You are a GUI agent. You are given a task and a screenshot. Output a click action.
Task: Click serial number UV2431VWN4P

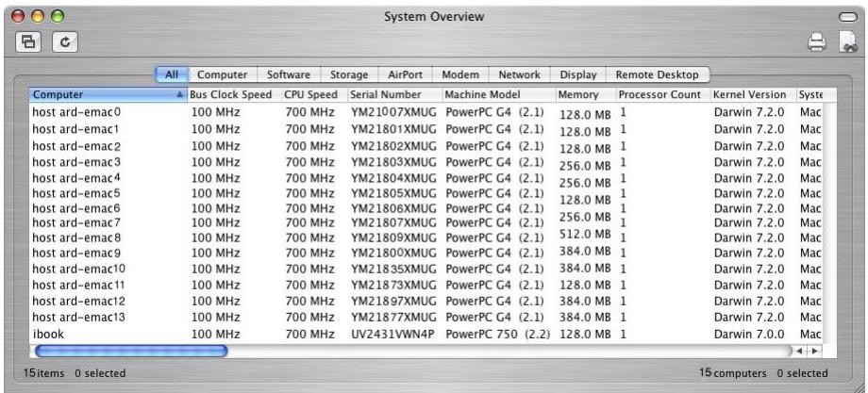click(x=393, y=335)
